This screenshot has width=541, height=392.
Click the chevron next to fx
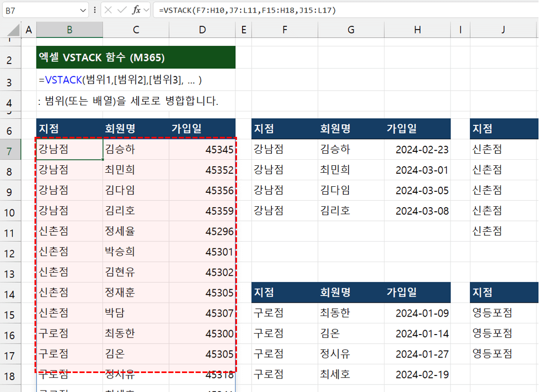coord(146,10)
